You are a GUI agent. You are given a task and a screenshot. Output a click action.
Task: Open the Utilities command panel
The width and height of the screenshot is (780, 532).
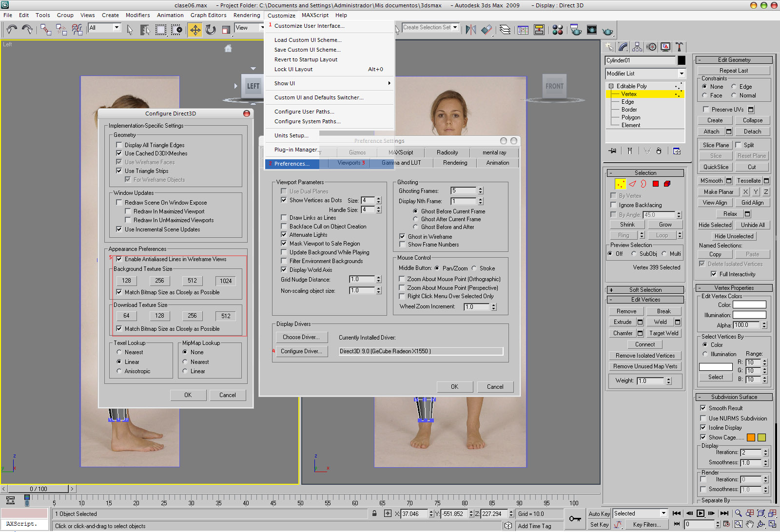679,47
